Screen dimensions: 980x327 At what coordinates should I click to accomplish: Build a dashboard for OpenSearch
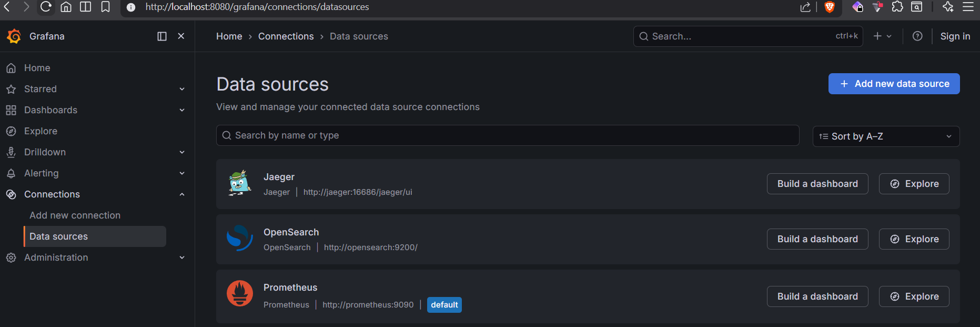(x=817, y=239)
